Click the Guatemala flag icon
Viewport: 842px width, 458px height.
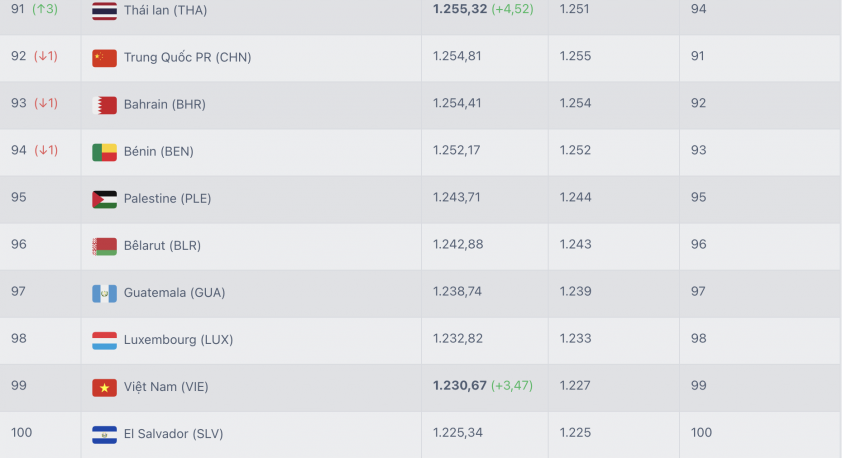(104, 293)
